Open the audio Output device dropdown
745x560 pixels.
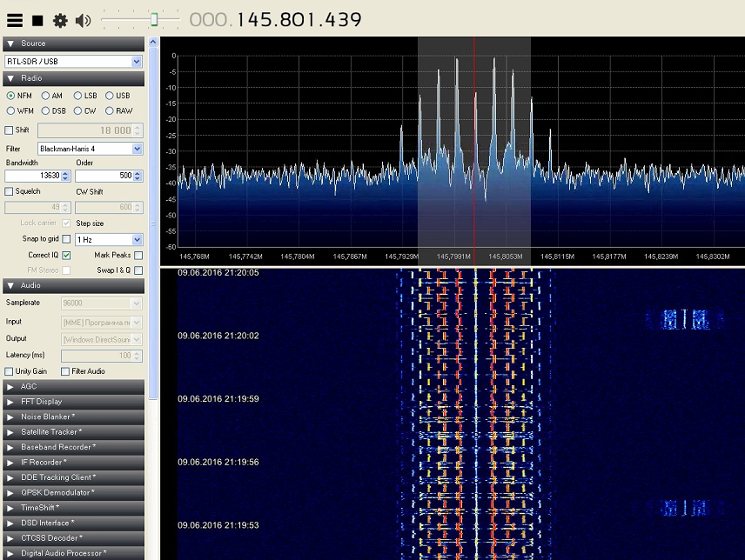[102, 339]
